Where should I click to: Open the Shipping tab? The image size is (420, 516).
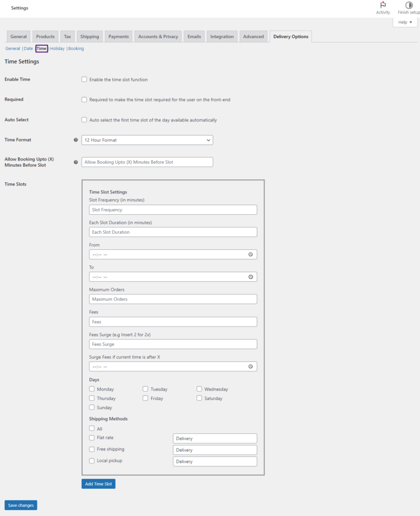tap(90, 36)
